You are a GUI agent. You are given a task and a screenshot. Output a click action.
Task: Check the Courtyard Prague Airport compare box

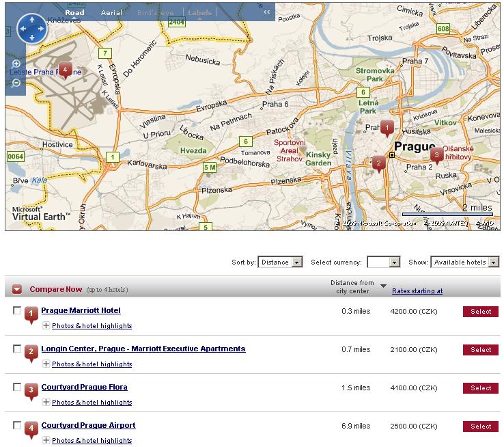point(17,426)
